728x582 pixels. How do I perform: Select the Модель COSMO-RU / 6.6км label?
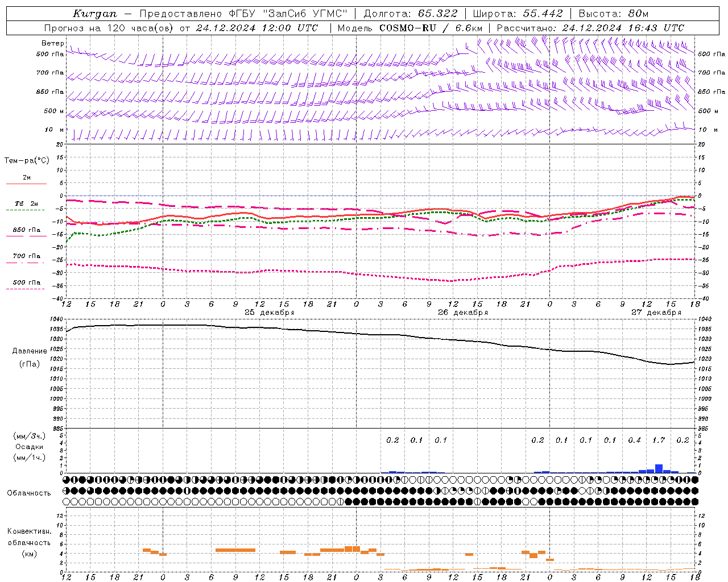(409, 28)
